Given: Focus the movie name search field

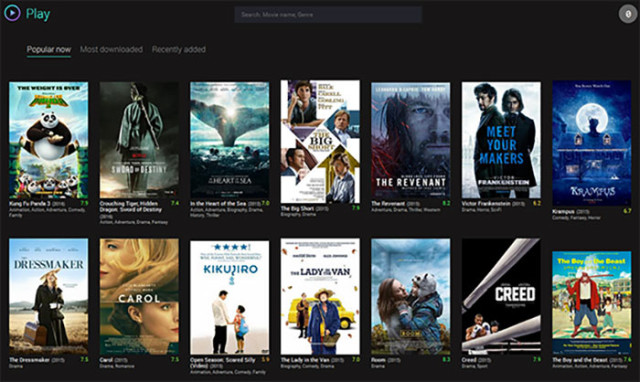Looking at the screenshot, I should point(328,15).
